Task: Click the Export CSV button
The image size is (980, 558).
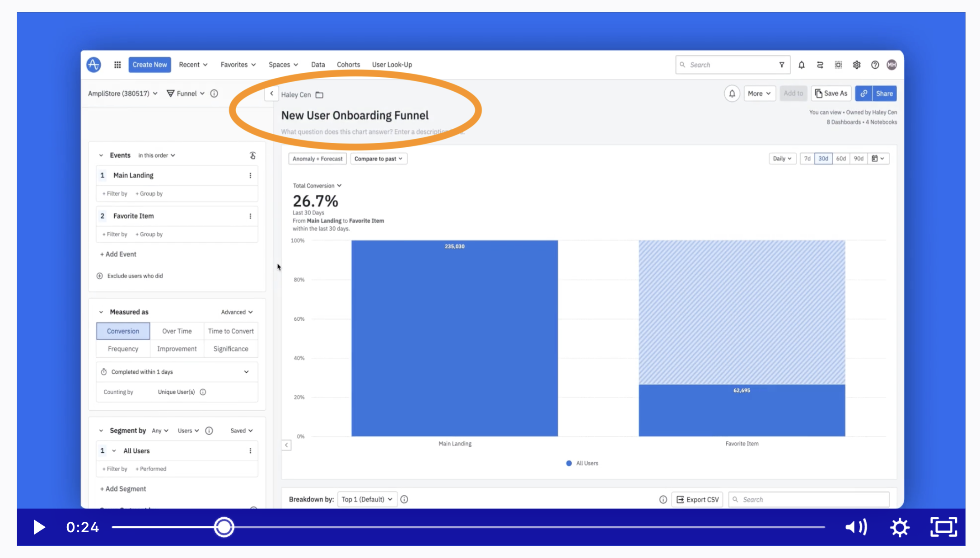Action: 697,499
